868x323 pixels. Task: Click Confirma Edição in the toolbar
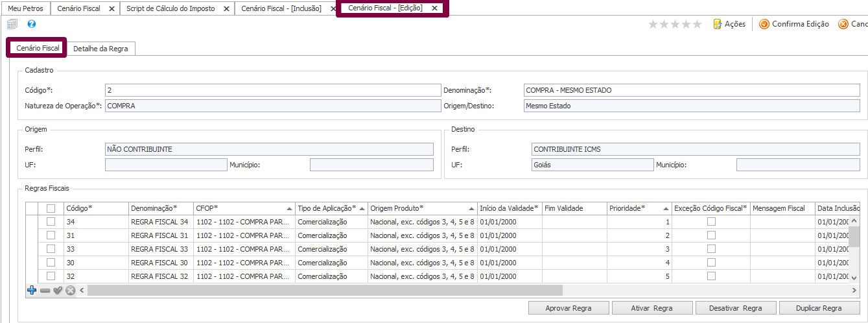(793, 24)
